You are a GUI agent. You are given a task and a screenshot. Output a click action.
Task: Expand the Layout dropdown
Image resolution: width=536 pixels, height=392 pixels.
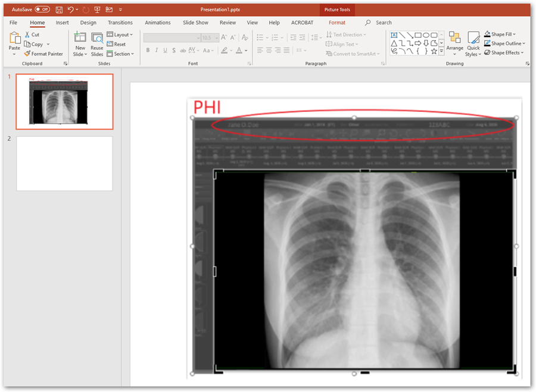point(120,35)
